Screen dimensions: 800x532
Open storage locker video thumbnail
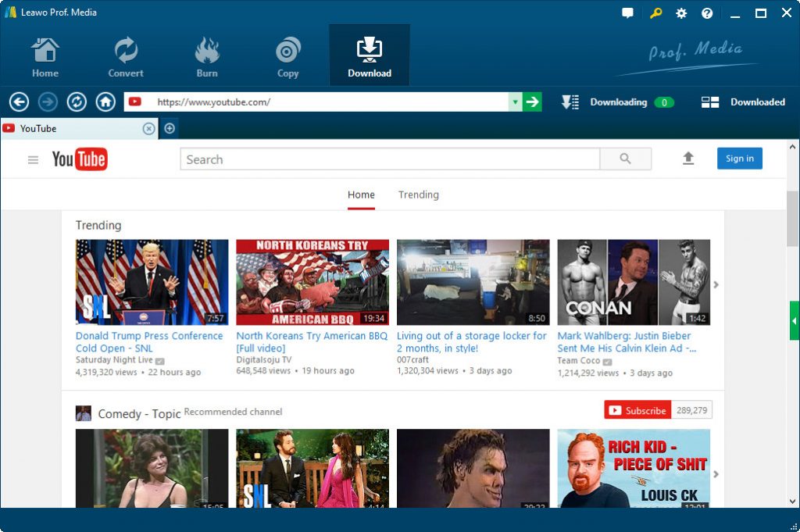473,282
